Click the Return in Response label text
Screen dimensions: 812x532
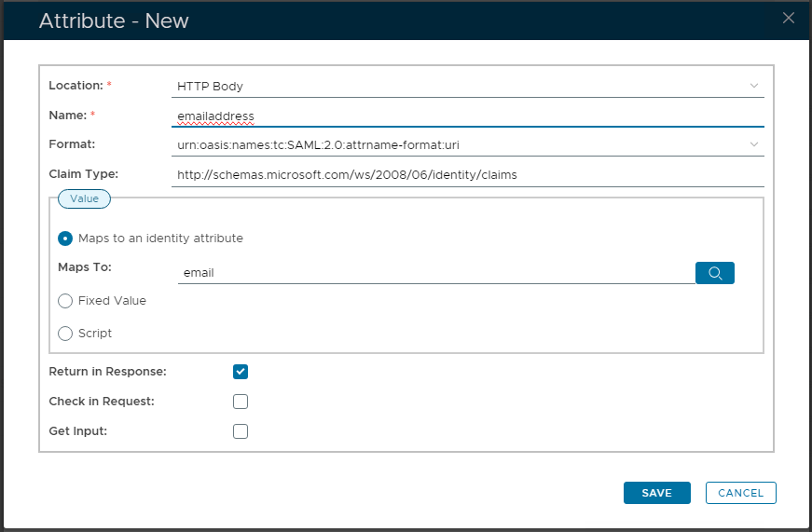pyautogui.click(x=107, y=372)
